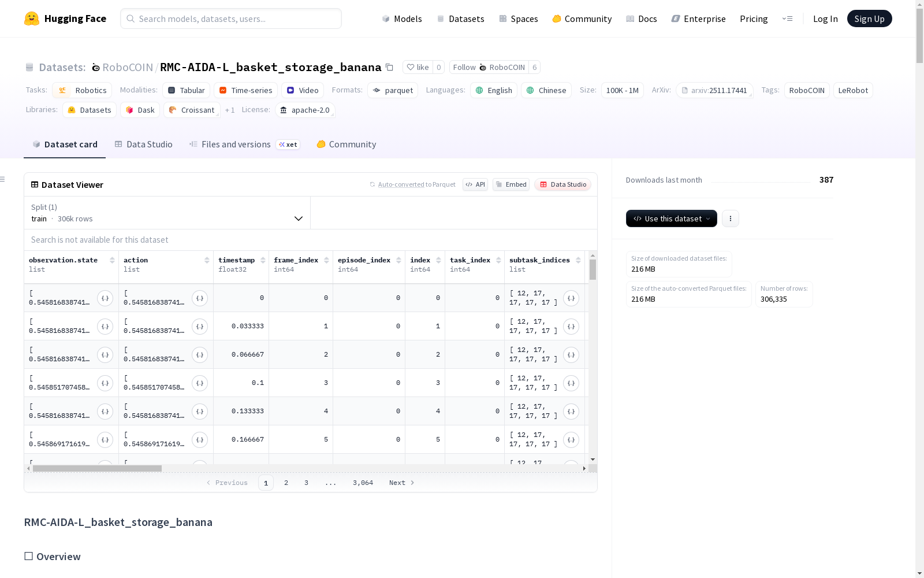Click the arxiv:2511.17441 tag
924x578 pixels.
[714, 90]
